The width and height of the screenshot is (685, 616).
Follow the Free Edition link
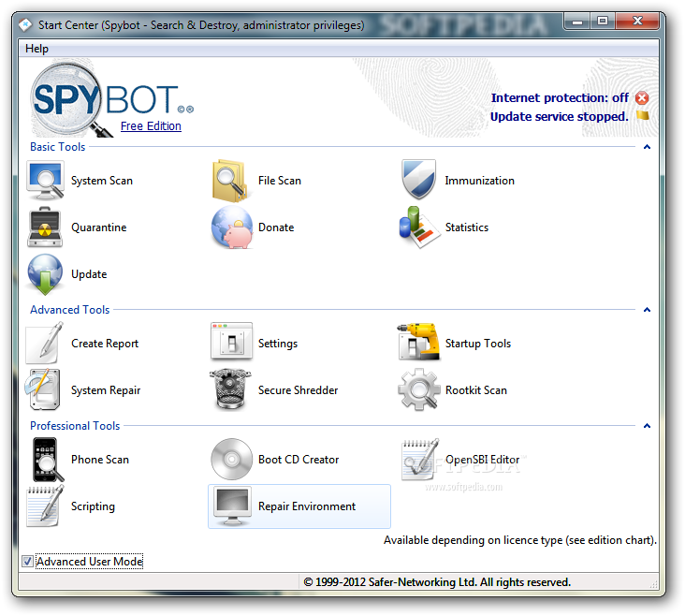pos(151,125)
